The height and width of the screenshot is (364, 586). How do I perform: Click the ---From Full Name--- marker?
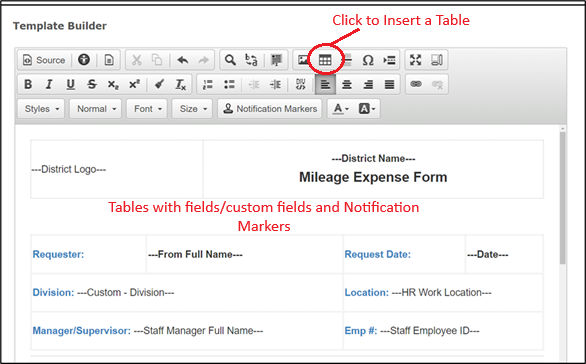pos(195,255)
